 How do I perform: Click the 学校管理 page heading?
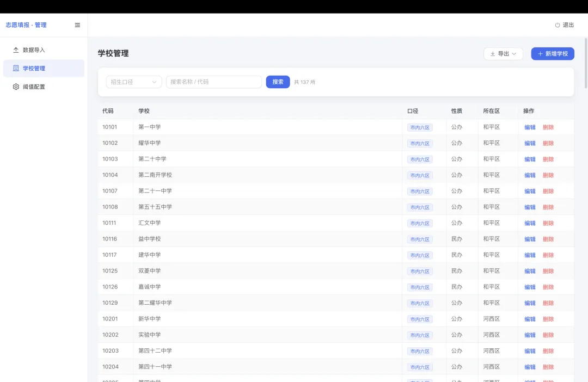[113, 53]
